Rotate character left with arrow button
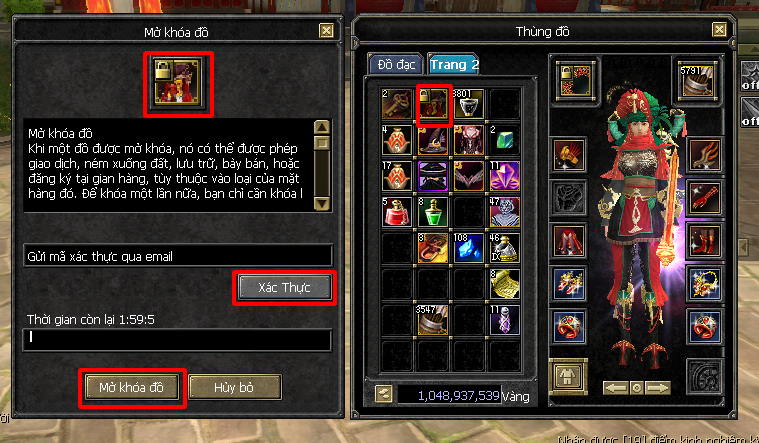759x443 pixels. click(x=615, y=387)
